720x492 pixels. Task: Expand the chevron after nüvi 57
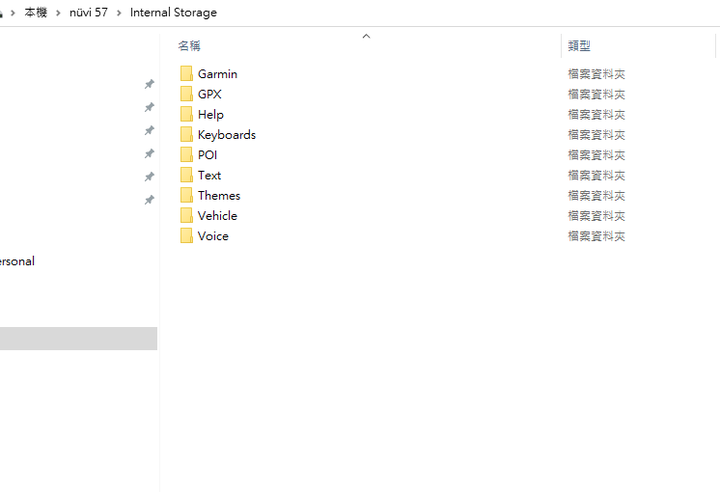[x=119, y=13]
